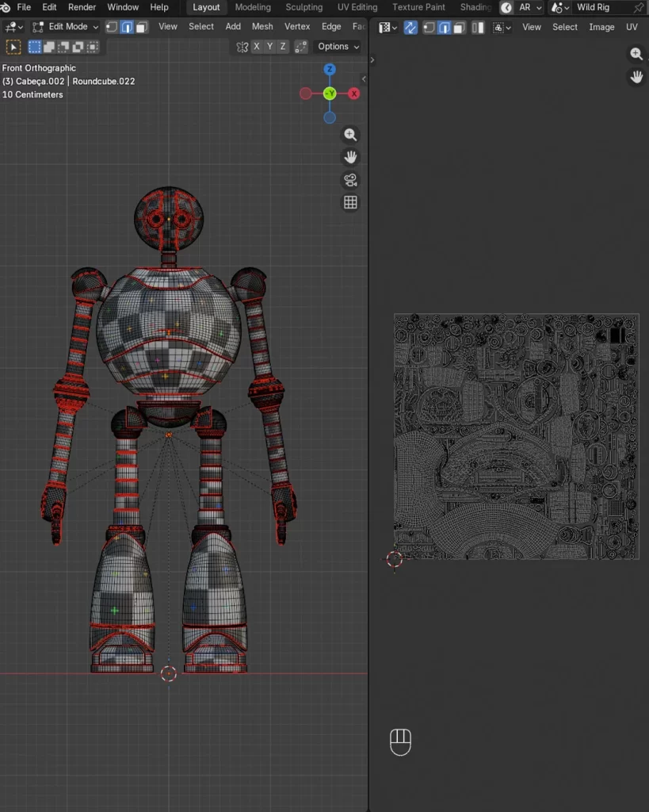Enable vertex select mode in 3D viewport
Viewport: 649px width, 812px height.
(x=111, y=27)
